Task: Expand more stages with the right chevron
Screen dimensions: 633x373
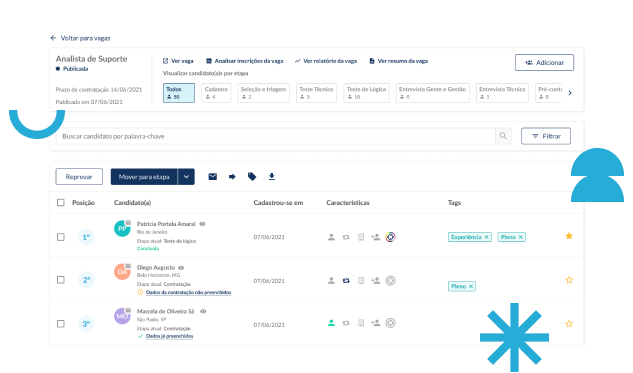Action: pyautogui.click(x=570, y=93)
